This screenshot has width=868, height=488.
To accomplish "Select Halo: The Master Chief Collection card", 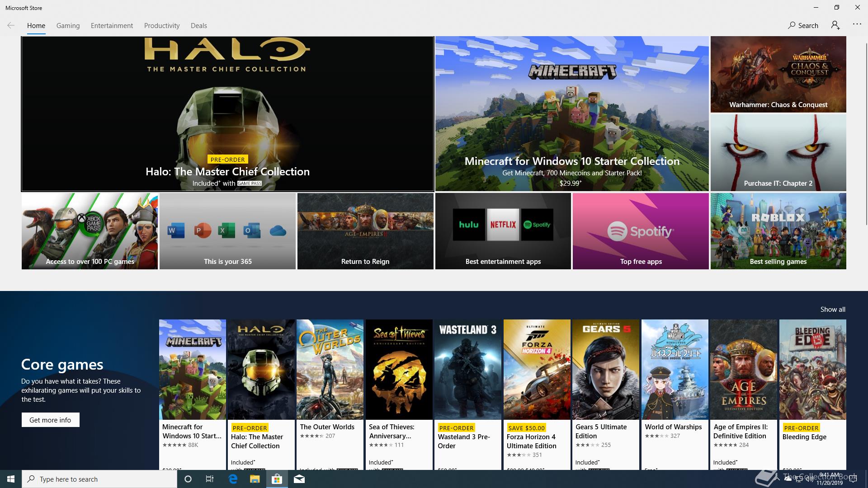I will pyautogui.click(x=261, y=394).
